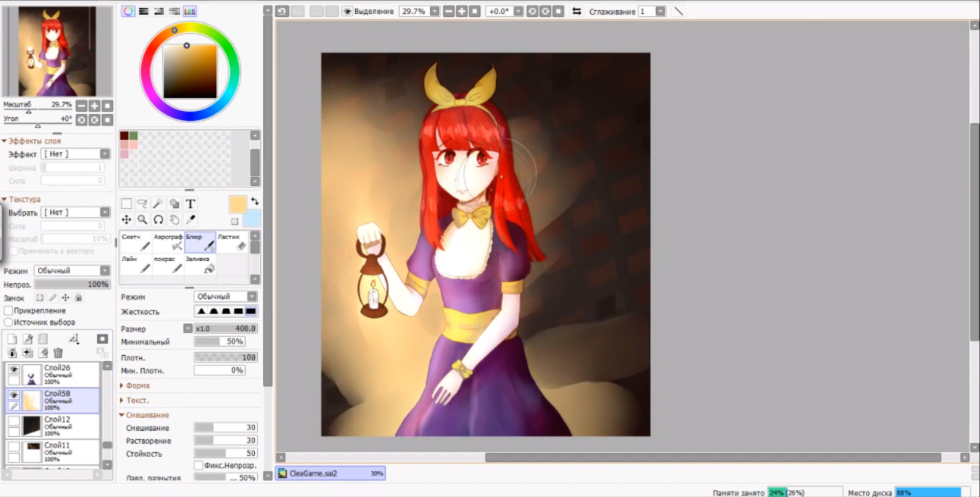
Task: Choose the Text tool
Action: click(190, 204)
